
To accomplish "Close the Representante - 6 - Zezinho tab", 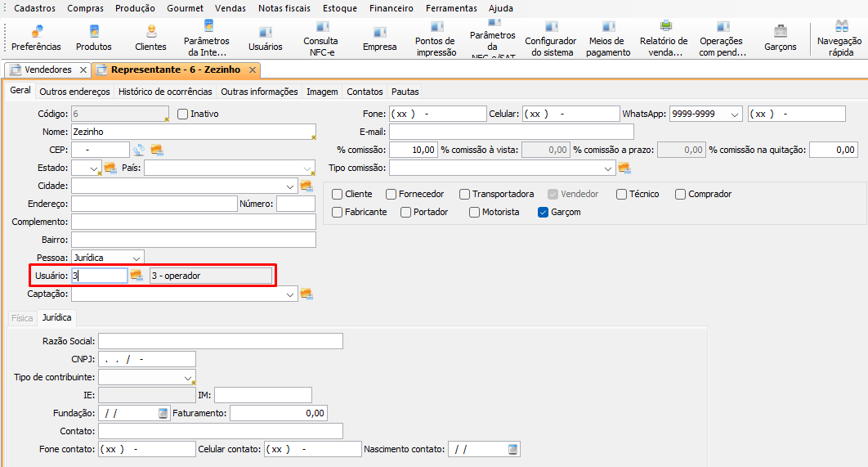I will [x=253, y=70].
